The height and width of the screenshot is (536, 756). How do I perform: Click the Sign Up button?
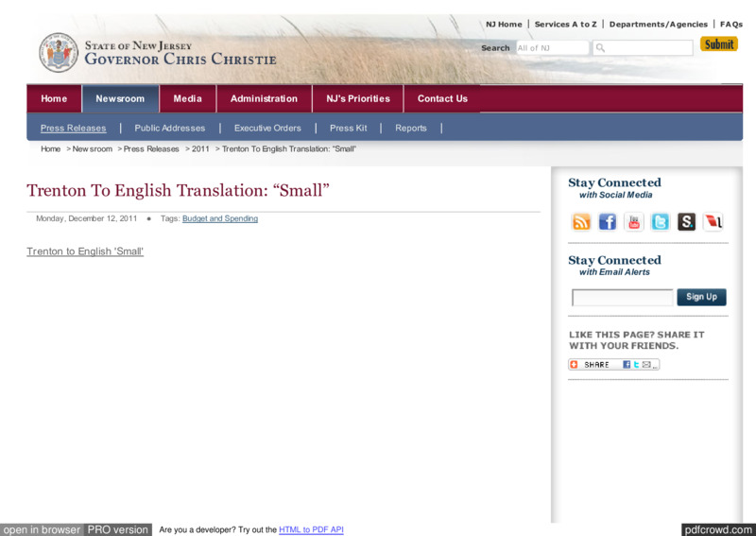point(701,297)
